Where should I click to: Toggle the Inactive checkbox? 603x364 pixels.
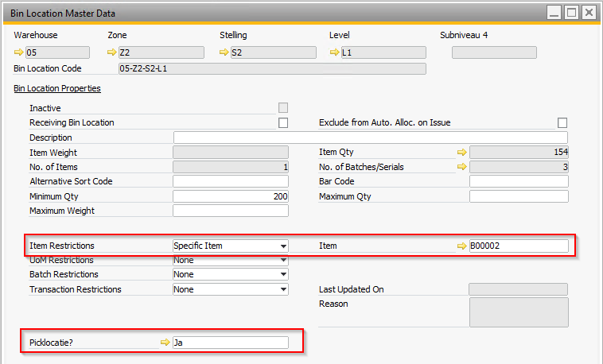click(283, 108)
